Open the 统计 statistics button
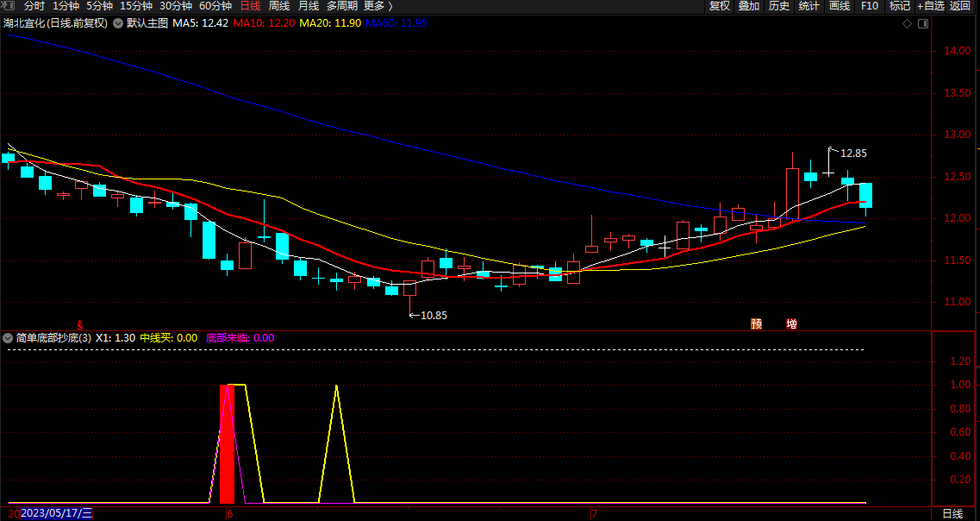The width and height of the screenshot is (980, 521). 808,6
